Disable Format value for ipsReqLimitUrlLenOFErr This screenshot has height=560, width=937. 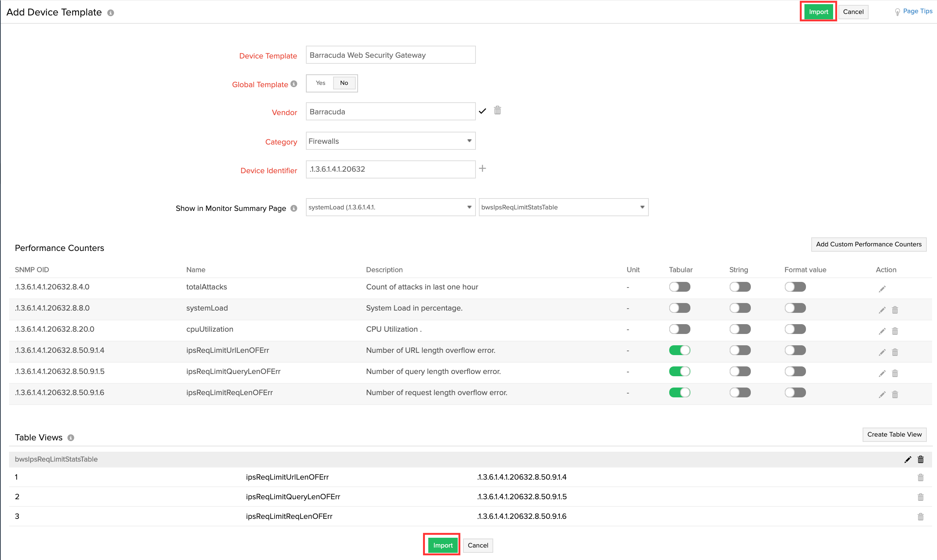pos(795,350)
